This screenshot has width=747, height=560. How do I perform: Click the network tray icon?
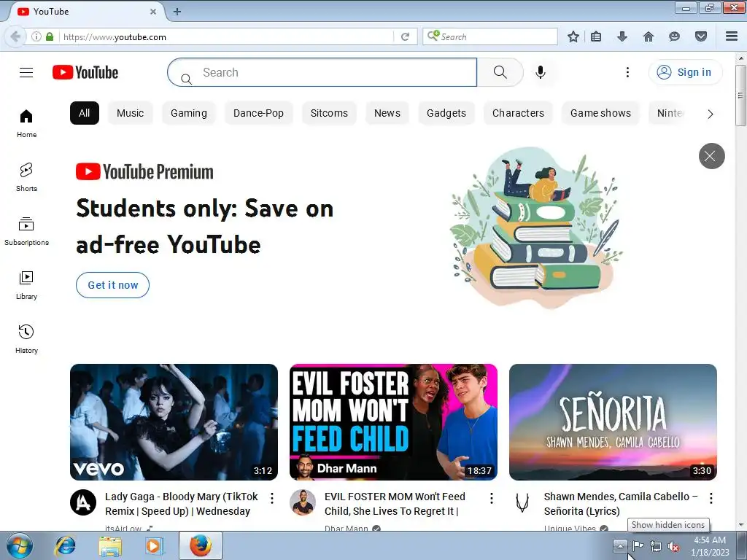656,546
